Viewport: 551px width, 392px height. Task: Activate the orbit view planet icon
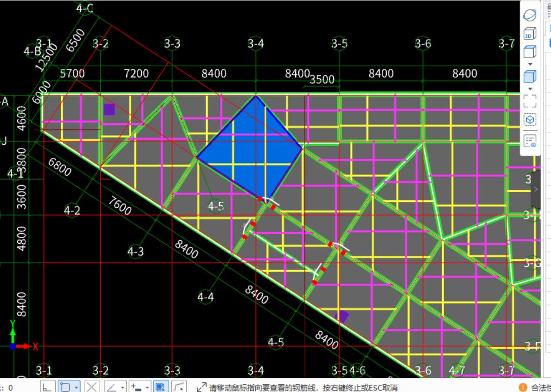point(530,16)
